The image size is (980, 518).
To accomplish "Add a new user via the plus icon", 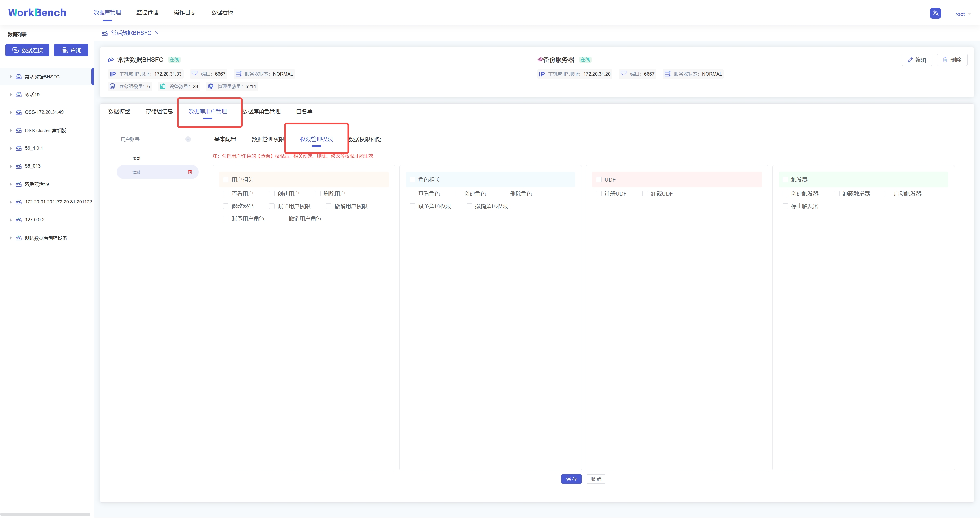I will pyautogui.click(x=188, y=139).
